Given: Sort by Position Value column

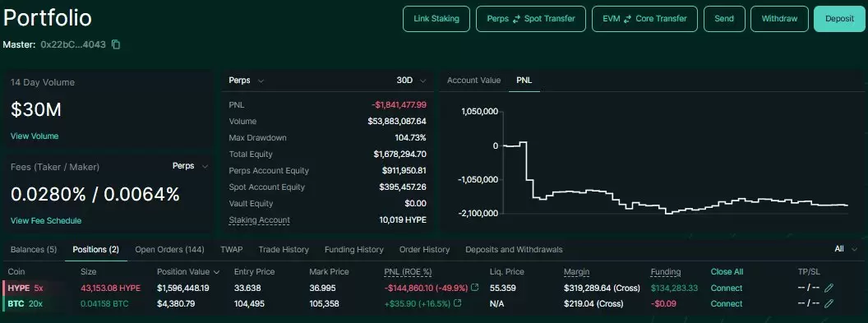Looking at the screenshot, I should [x=188, y=271].
